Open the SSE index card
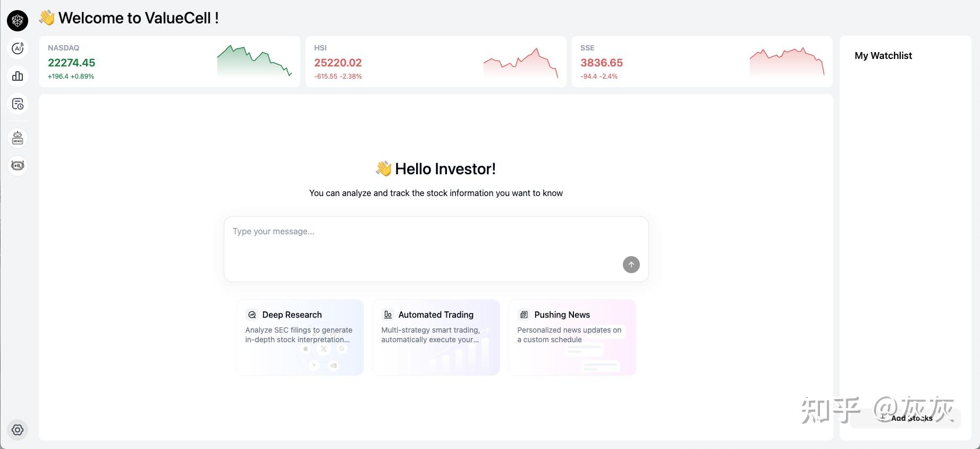The height and width of the screenshot is (449, 980). pos(664,62)
